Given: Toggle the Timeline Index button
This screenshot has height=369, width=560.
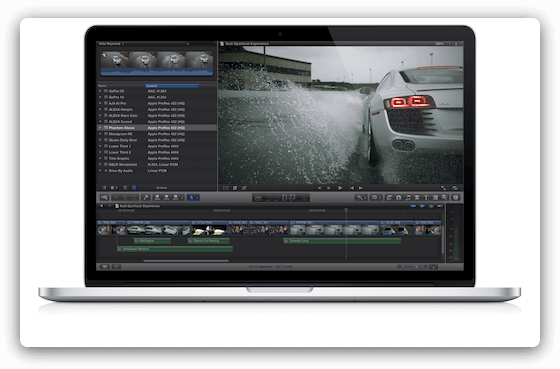Looking at the screenshot, I should (104, 266).
